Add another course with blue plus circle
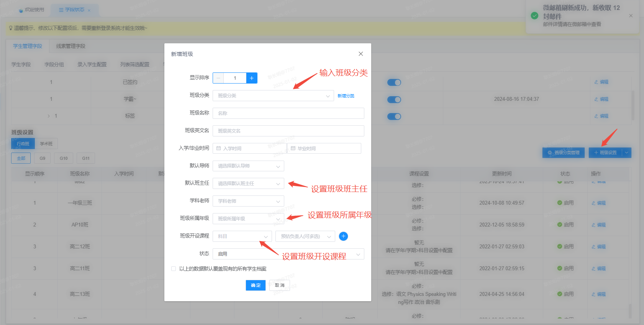 click(x=343, y=236)
